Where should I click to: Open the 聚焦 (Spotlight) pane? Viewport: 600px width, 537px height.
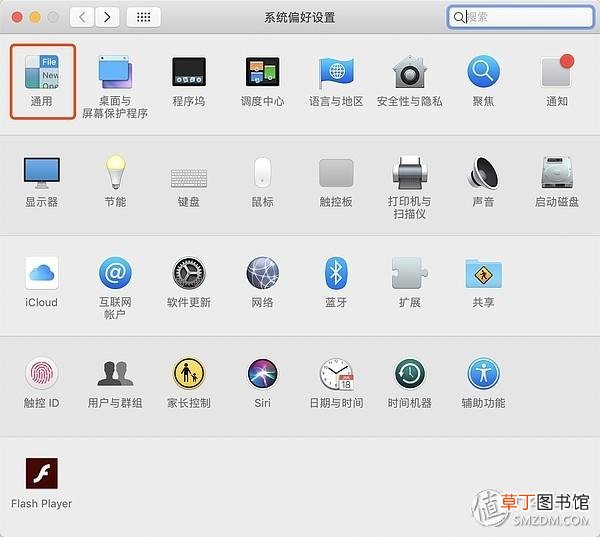pyautogui.click(x=483, y=81)
